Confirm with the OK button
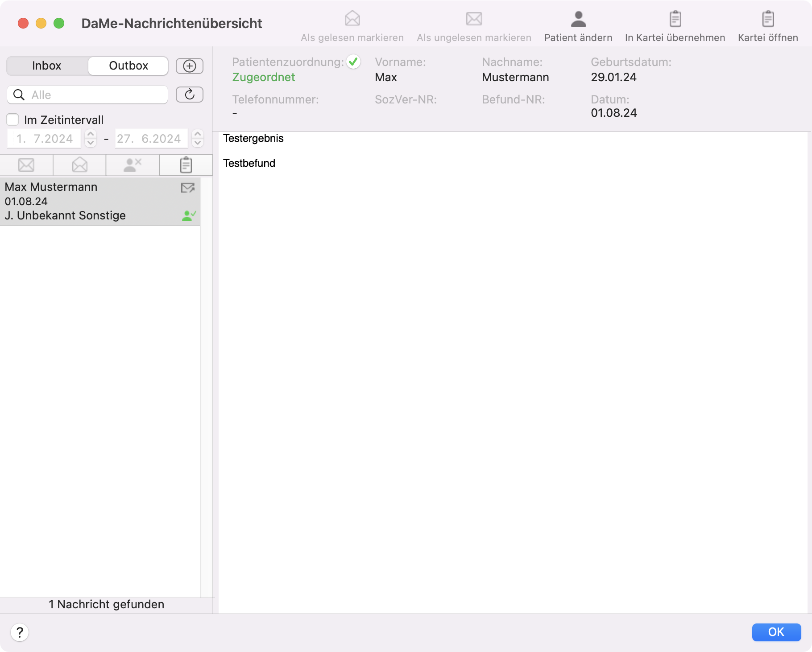Image resolution: width=812 pixels, height=652 pixels. pos(776,632)
